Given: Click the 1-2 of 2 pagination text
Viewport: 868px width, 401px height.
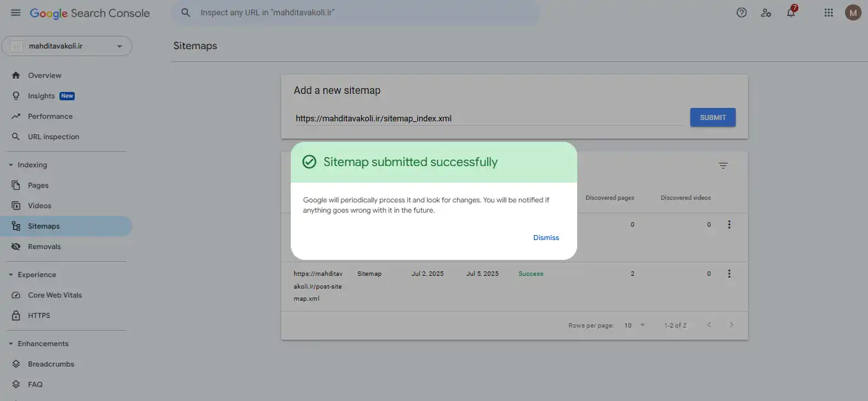Looking at the screenshot, I should tap(675, 326).
